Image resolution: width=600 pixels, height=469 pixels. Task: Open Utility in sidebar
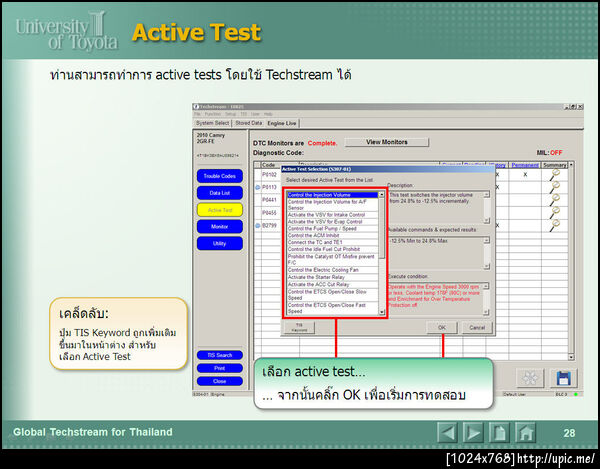[220, 243]
